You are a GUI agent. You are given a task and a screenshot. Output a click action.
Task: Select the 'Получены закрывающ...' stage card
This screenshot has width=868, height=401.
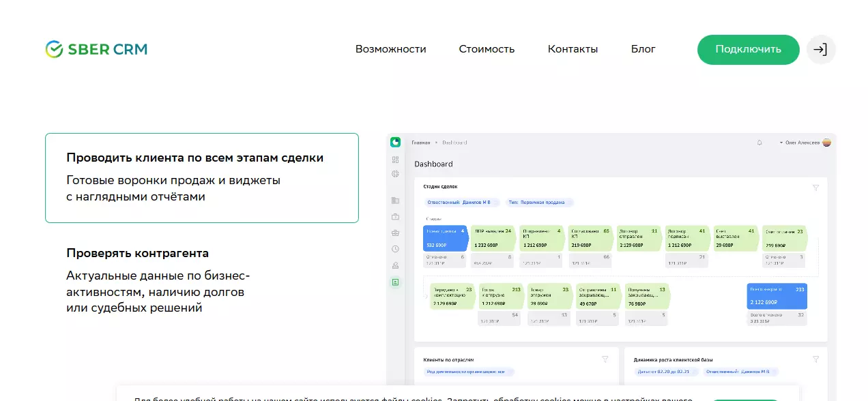click(648, 297)
